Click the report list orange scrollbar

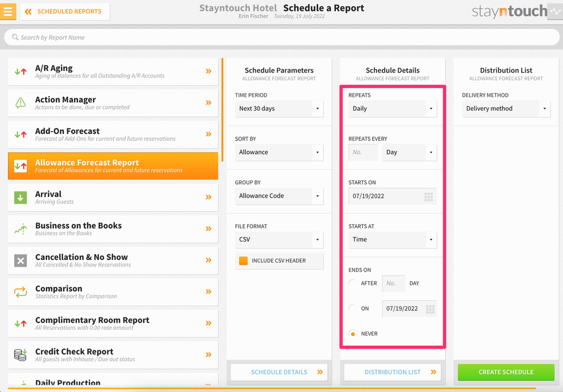click(222, 109)
